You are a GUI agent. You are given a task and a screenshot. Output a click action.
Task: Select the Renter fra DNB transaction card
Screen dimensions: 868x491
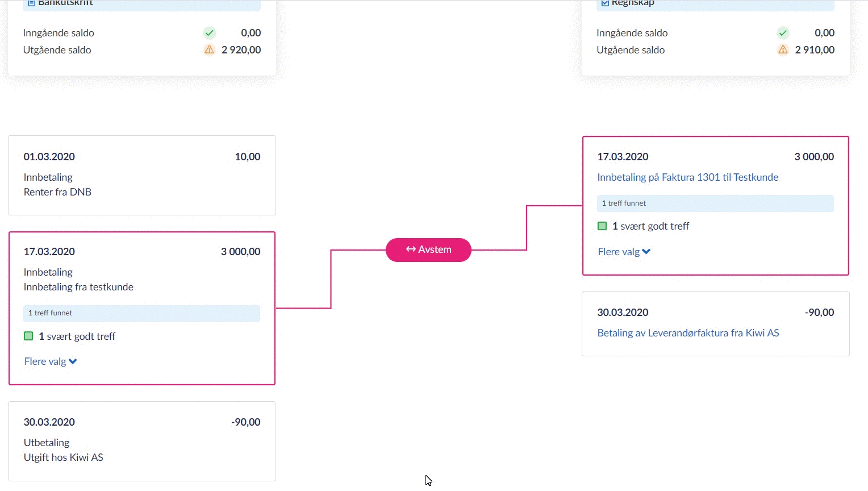[142, 175]
